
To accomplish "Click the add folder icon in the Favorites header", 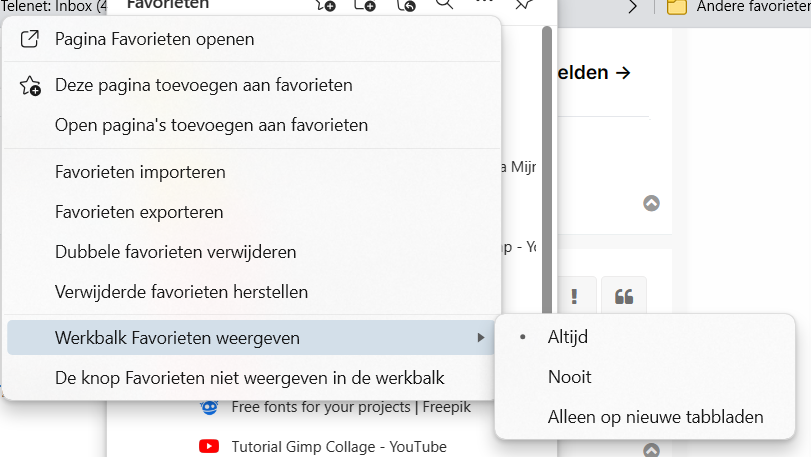I will (x=365, y=5).
